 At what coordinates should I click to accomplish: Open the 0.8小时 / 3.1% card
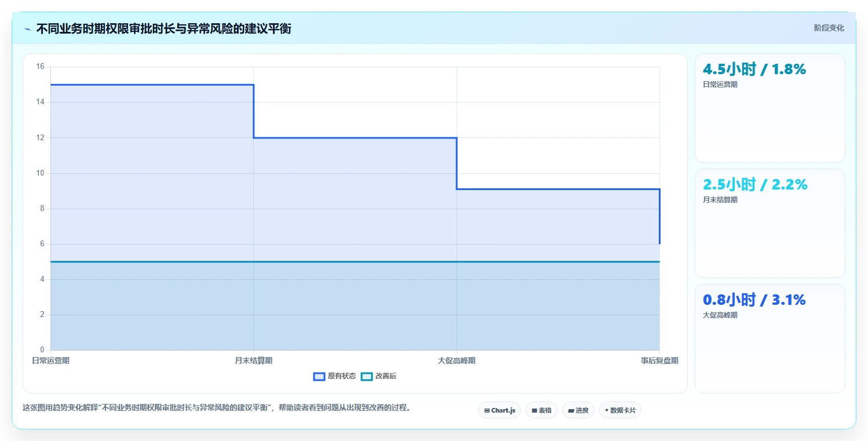(x=769, y=338)
